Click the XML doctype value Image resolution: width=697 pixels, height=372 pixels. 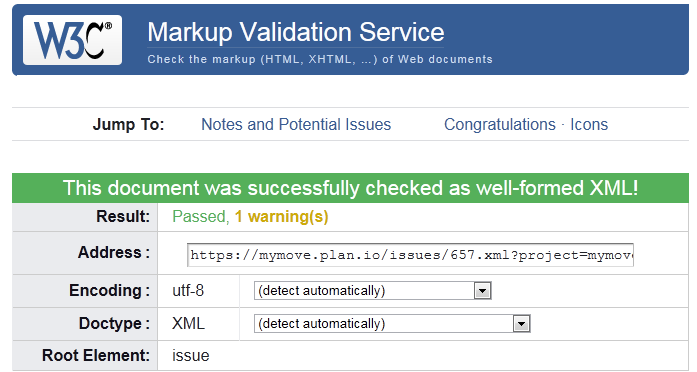(x=188, y=324)
